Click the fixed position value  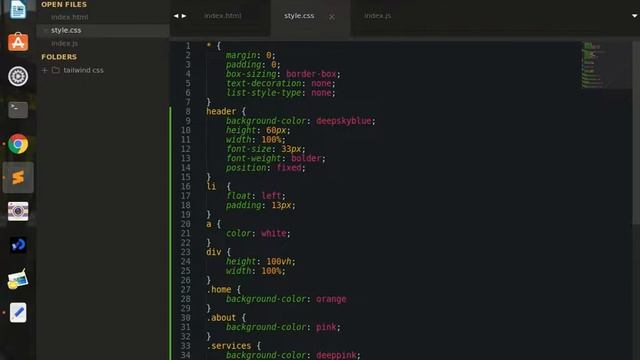[x=289, y=168]
